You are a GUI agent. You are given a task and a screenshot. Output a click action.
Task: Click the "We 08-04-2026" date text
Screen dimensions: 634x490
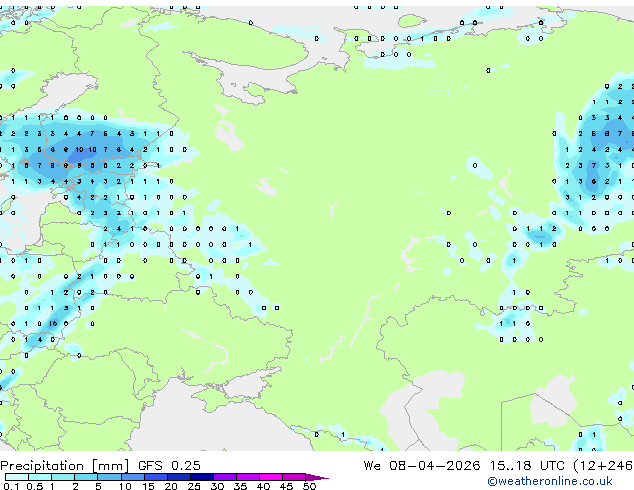(x=422, y=465)
